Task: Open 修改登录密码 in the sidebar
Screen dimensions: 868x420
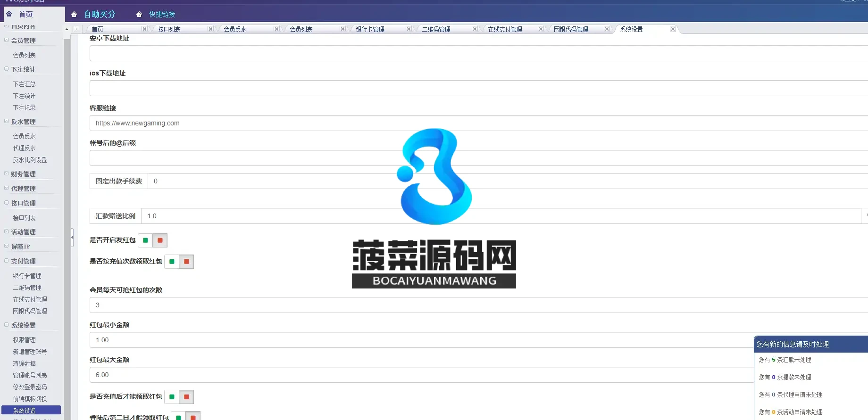Action: [x=30, y=387]
